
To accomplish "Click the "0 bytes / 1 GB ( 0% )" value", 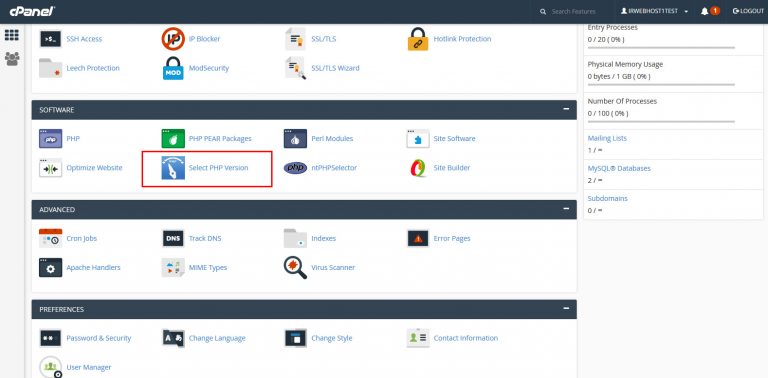I will (619, 76).
